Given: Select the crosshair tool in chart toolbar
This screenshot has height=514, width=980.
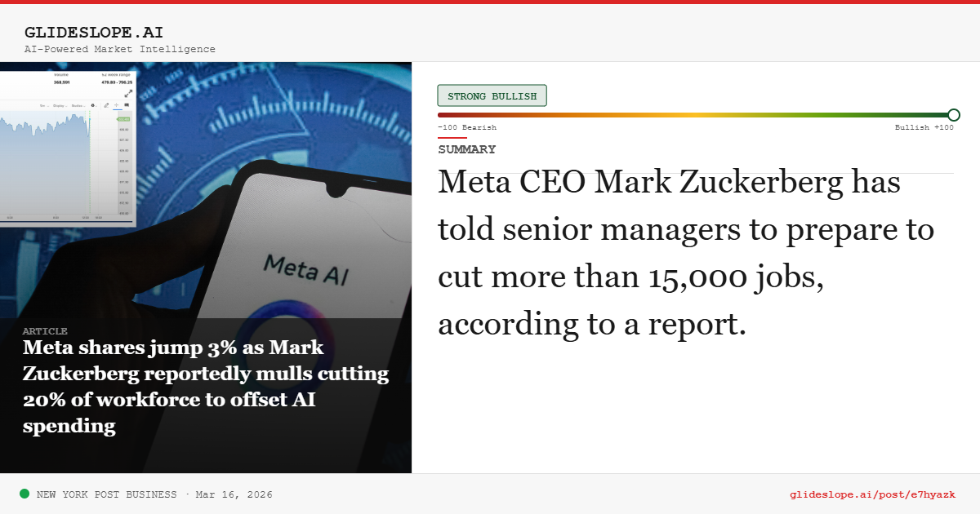Looking at the screenshot, I should [x=116, y=105].
